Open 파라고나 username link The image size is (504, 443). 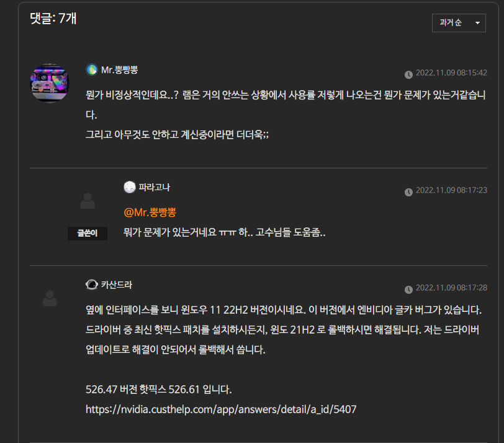point(155,187)
